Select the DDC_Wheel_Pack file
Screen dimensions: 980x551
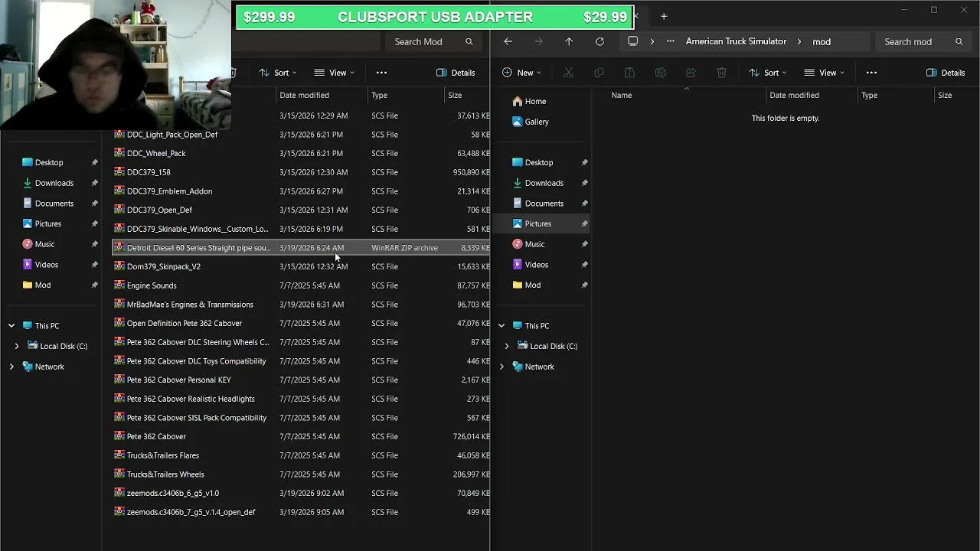pyautogui.click(x=301, y=153)
